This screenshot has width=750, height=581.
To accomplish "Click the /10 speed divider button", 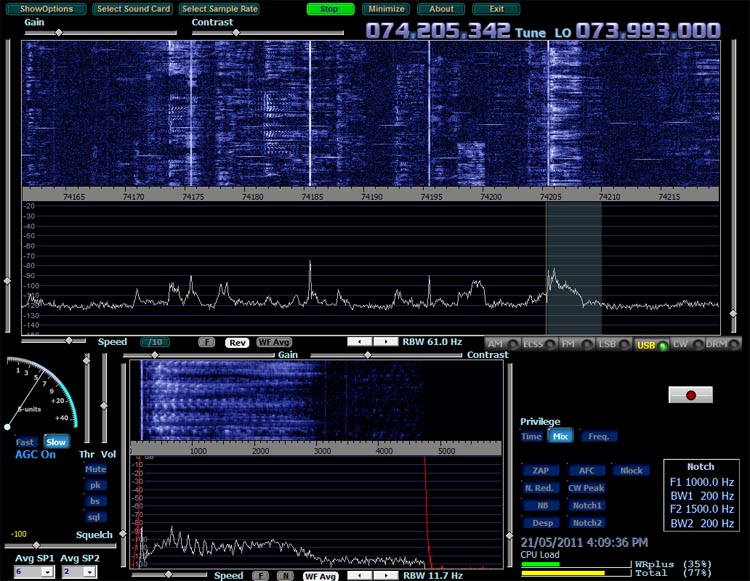I will click(155, 342).
